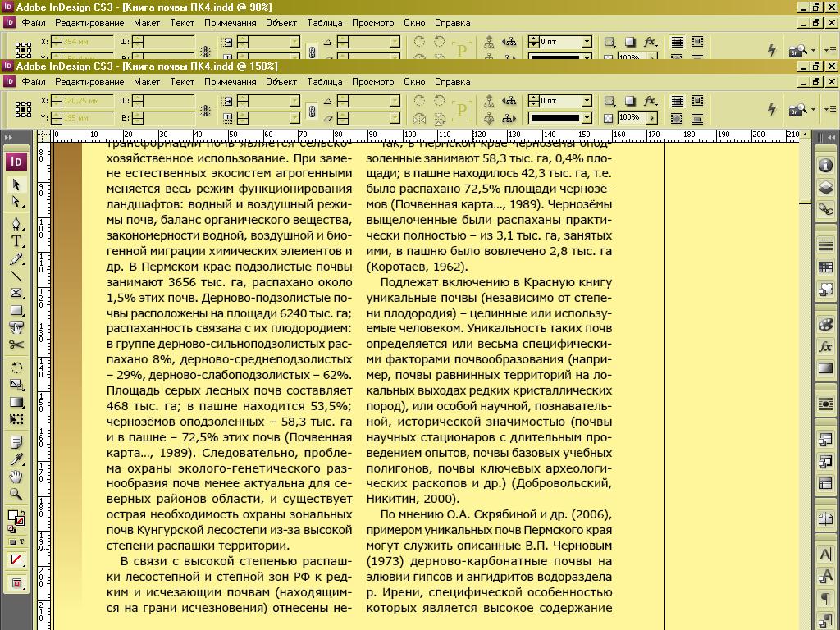Choose the Gradient Swatch tool

[x=16, y=402]
